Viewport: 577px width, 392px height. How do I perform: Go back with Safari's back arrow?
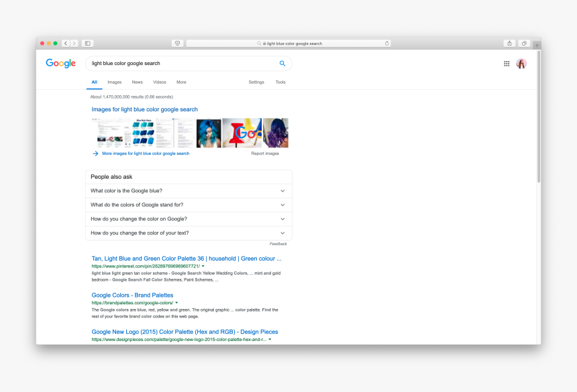click(x=66, y=44)
